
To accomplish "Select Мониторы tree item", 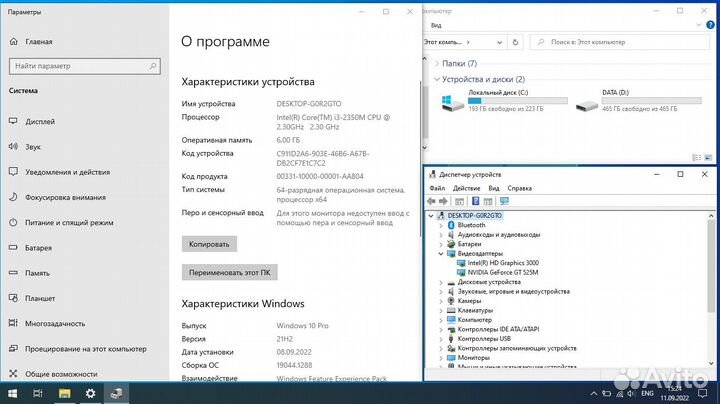I will 473,358.
